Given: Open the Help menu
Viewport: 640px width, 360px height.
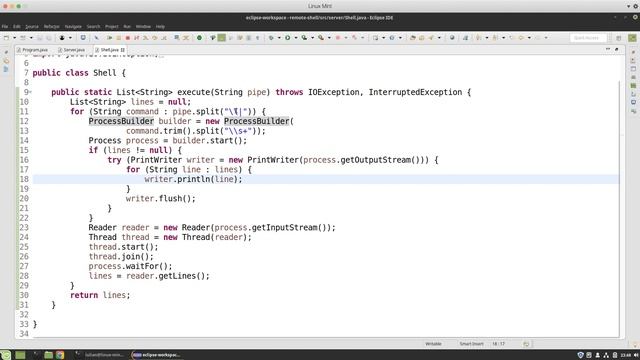Looking at the screenshot, I should pyautogui.click(x=160, y=27).
